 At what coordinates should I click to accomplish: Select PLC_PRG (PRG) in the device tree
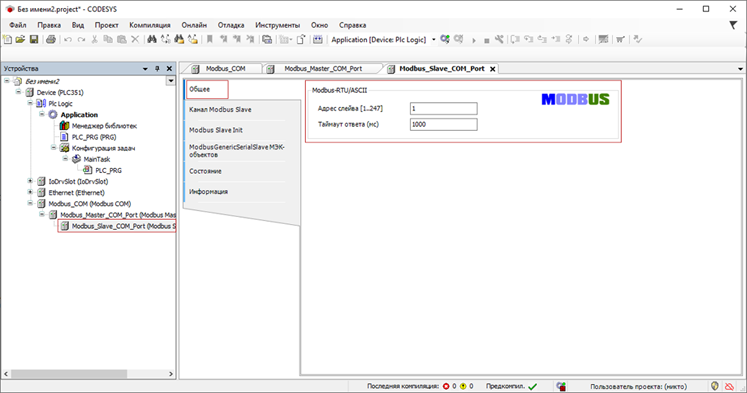88,137
